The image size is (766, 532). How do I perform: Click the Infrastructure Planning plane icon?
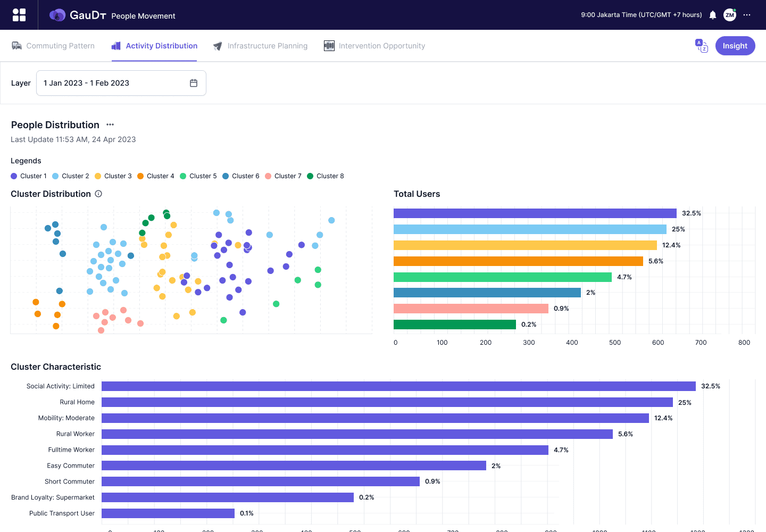click(x=218, y=46)
